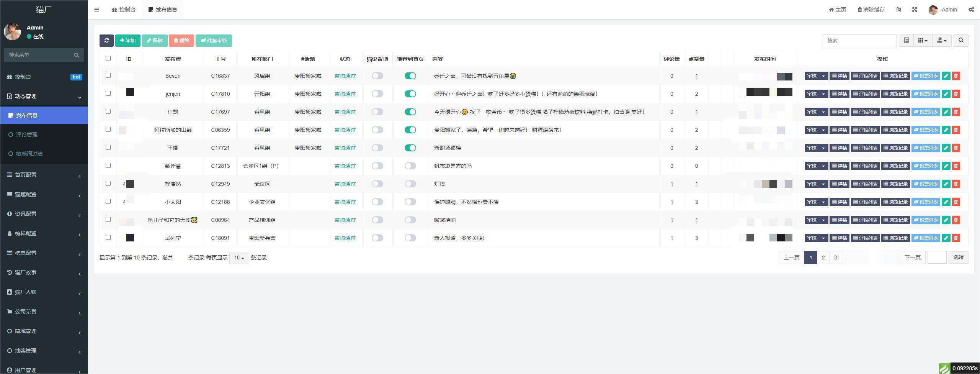Disable 推荐到首页 switch for Seven
This screenshot has height=374, width=980.
click(x=410, y=76)
